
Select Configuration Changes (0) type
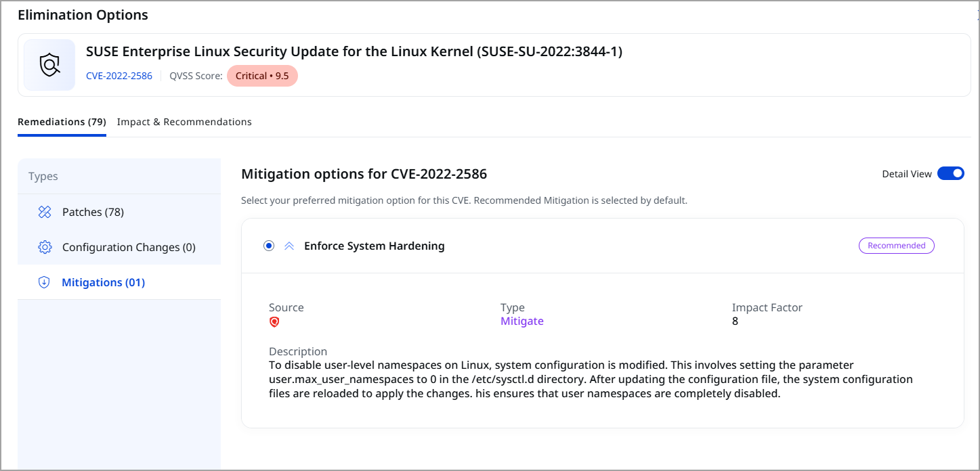(x=119, y=247)
